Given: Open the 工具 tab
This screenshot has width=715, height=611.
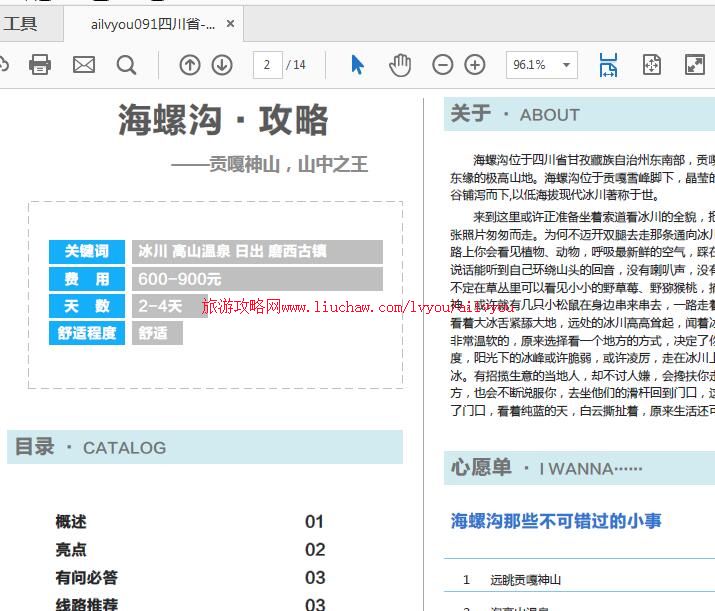Looking at the screenshot, I should tap(20, 24).
